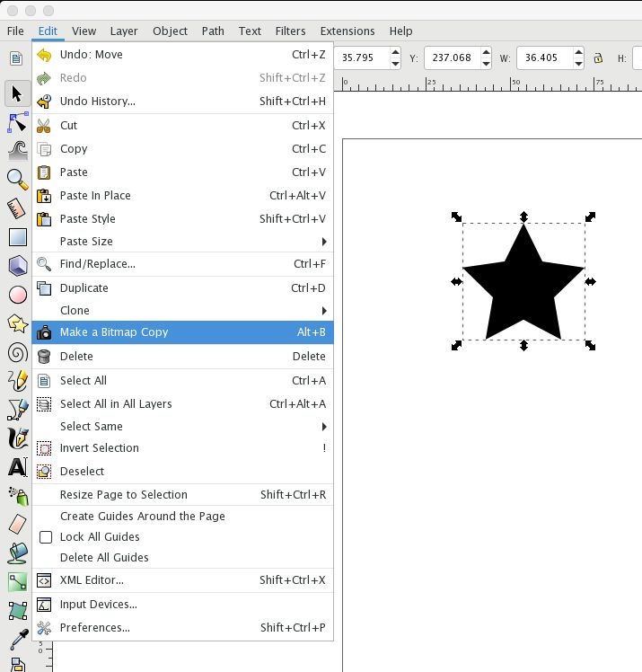Open the Filters menu
The width and height of the screenshot is (642, 672).
[x=290, y=31]
